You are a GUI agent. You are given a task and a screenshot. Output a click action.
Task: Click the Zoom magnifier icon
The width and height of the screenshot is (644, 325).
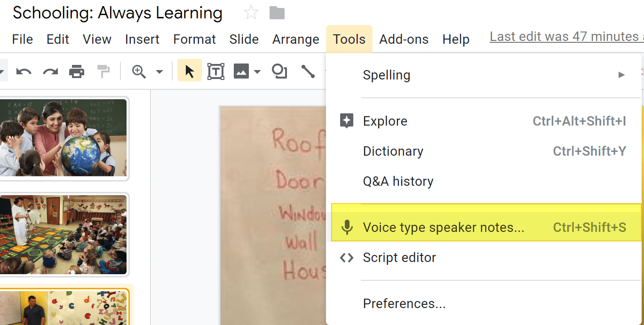(x=139, y=71)
